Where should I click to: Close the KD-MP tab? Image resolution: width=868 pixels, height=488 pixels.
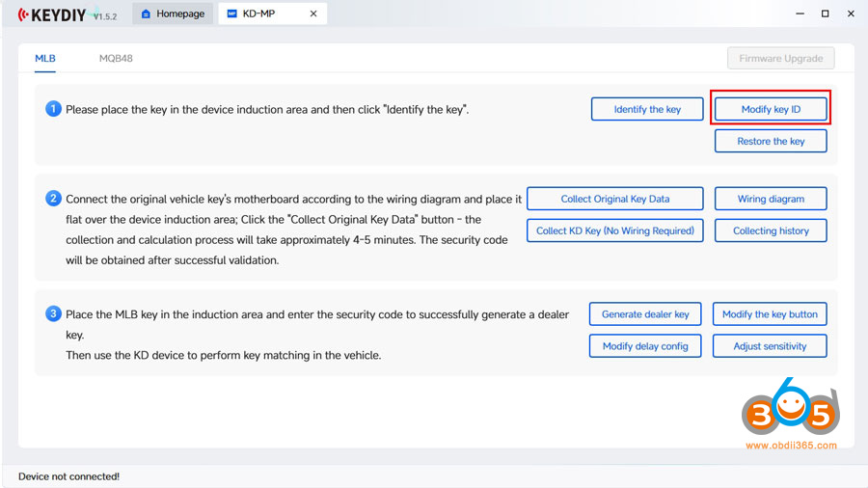point(312,14)
